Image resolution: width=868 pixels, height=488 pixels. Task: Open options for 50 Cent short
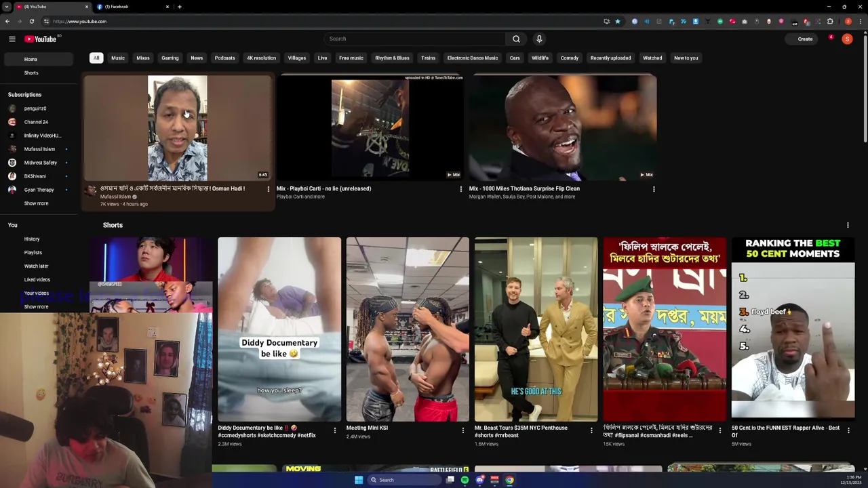tap(848, 430)
